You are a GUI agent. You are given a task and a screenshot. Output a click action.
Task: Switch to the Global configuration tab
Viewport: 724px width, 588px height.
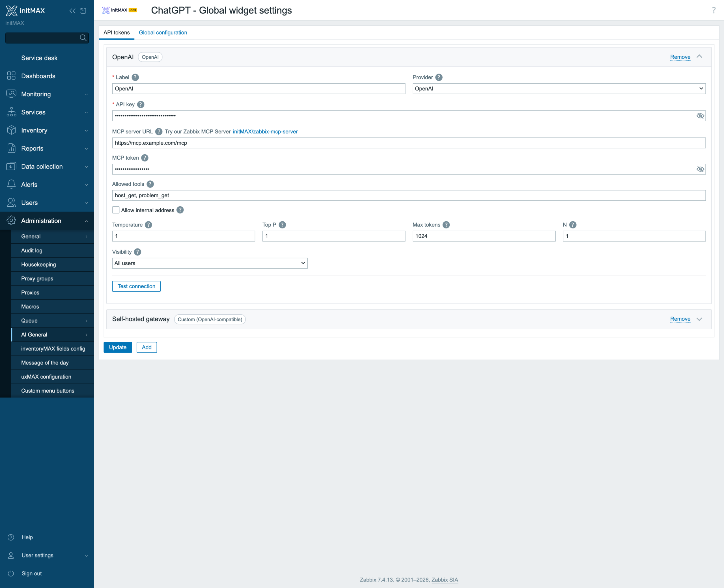click(163, 33)
